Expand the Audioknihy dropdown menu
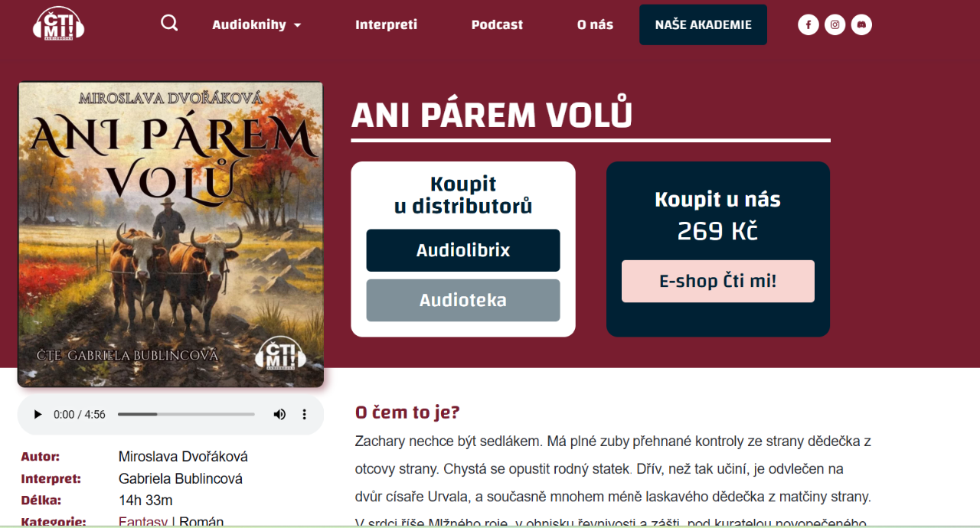Viewport: 980px width, 528px height. [x=256, y=24]
